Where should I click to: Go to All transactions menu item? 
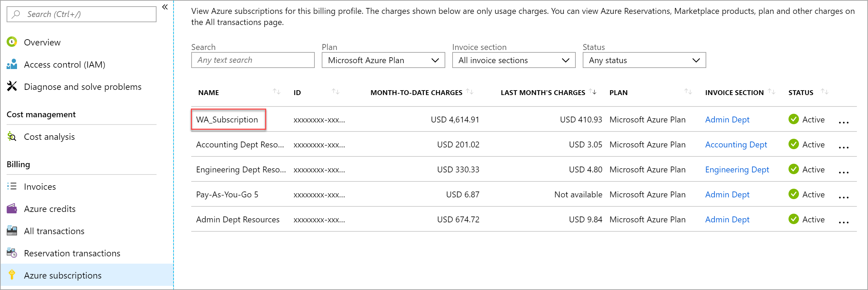coord(54,231)
